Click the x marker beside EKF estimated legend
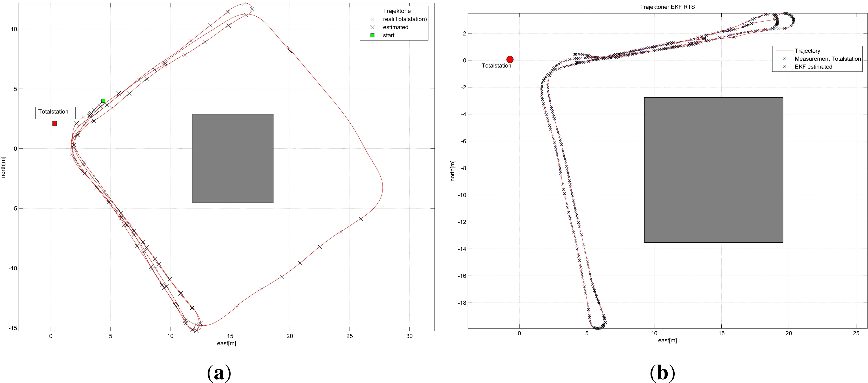 point(784,67)
